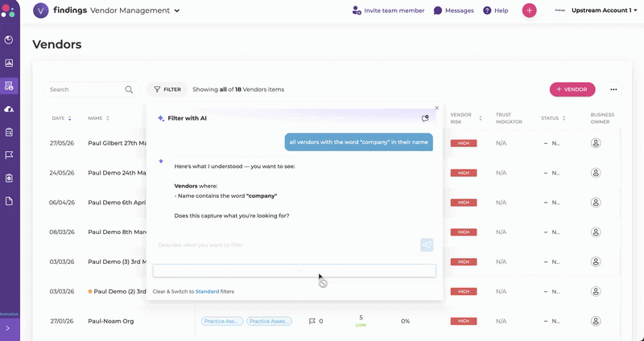Screen dimensions: 644x341
Task: Expand the sidebar with bottom chevron
Action: click(x=8, y=328)
